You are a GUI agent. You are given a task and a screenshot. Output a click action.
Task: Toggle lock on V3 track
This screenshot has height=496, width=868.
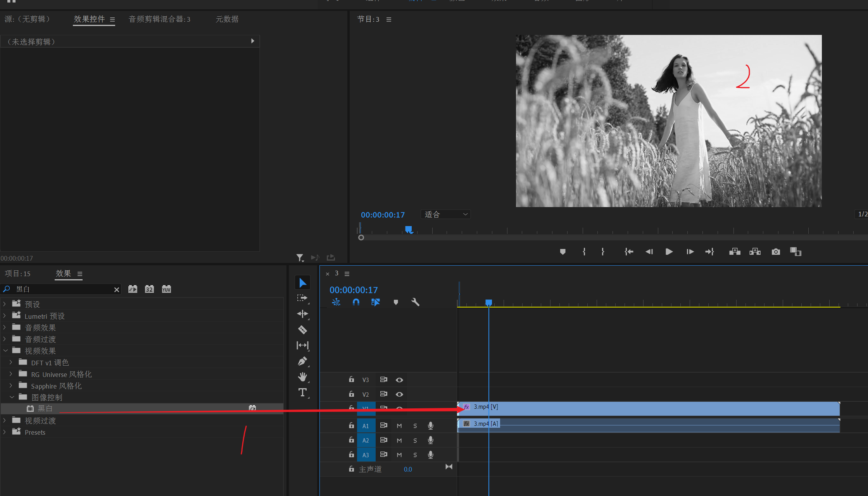point(351,380)
